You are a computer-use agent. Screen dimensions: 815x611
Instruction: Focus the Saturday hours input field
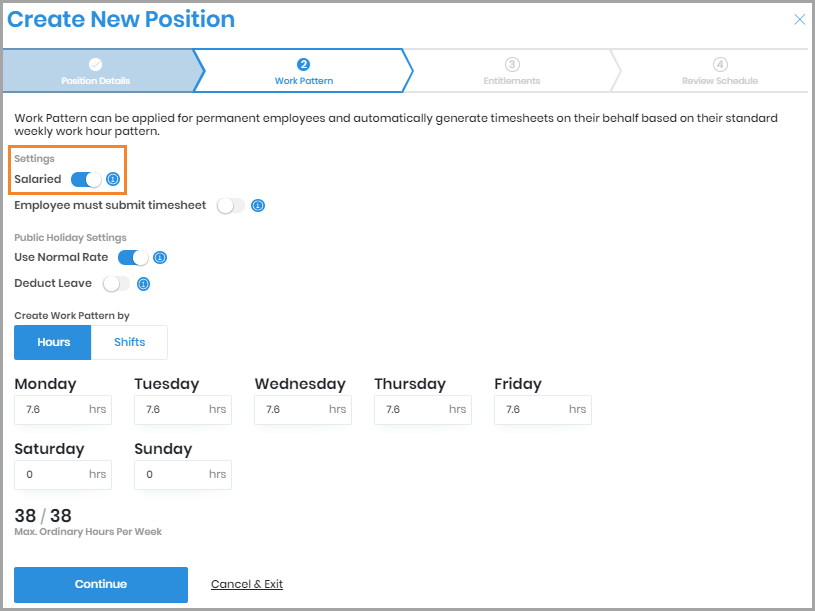click(50, 474)
